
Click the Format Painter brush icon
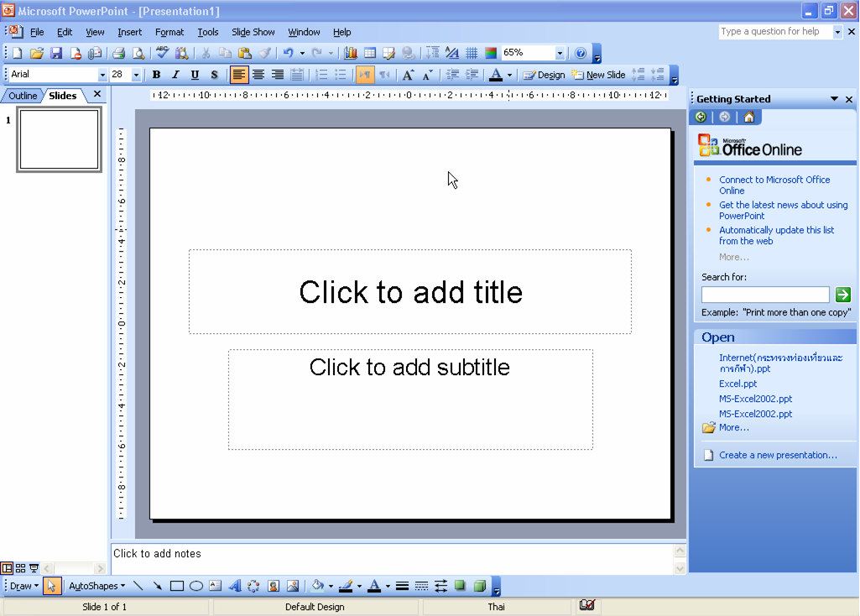265,53
